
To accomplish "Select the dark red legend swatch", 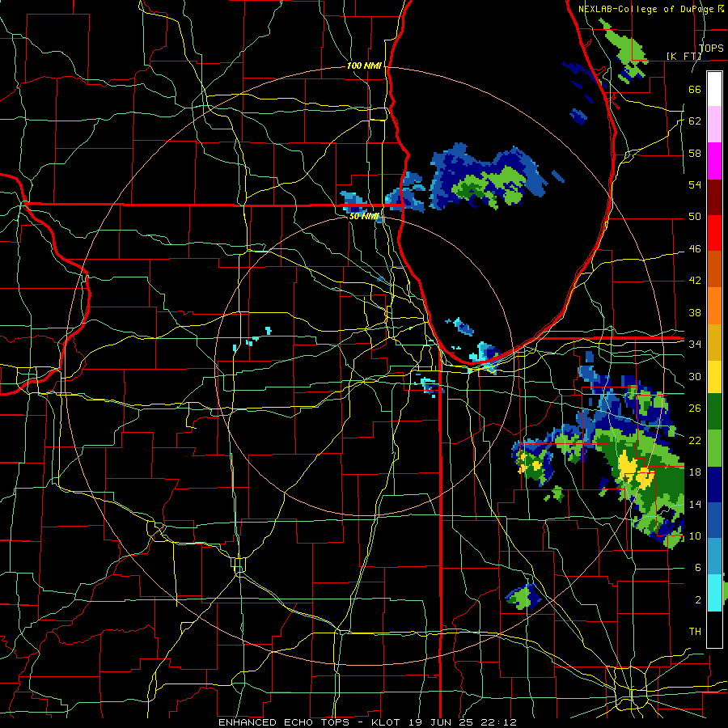I will 714,197.
